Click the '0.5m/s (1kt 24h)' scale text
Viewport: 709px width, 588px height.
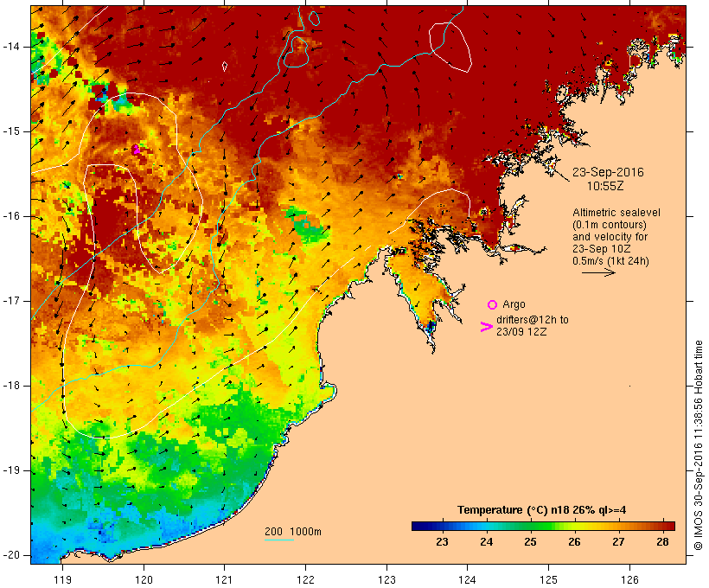pos(610,261)
